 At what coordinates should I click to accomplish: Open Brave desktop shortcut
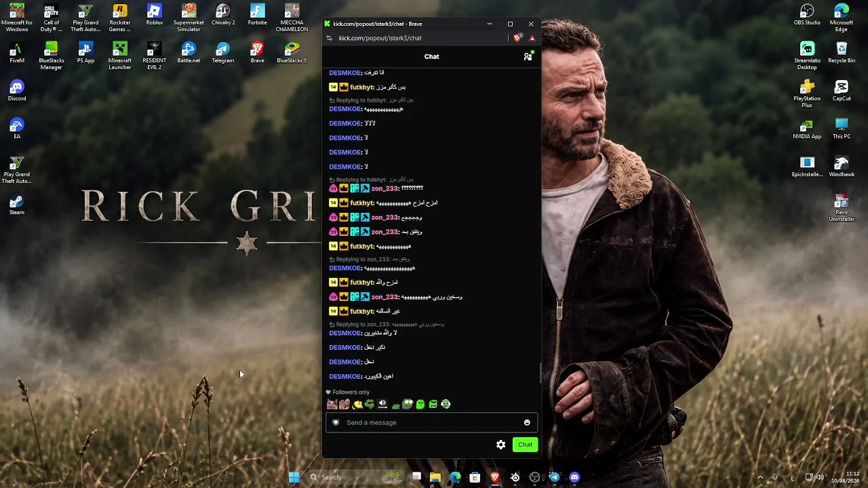click(258, 53)
